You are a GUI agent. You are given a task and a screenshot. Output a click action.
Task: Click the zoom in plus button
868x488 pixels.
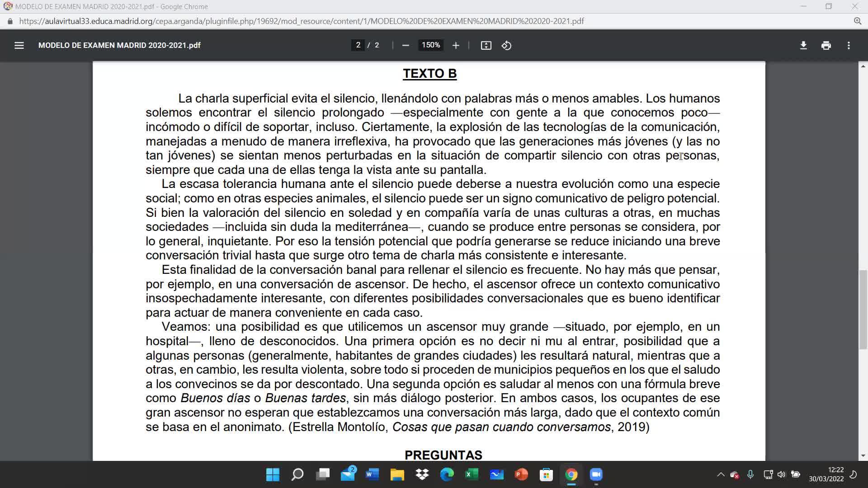(x=456, y=45)
